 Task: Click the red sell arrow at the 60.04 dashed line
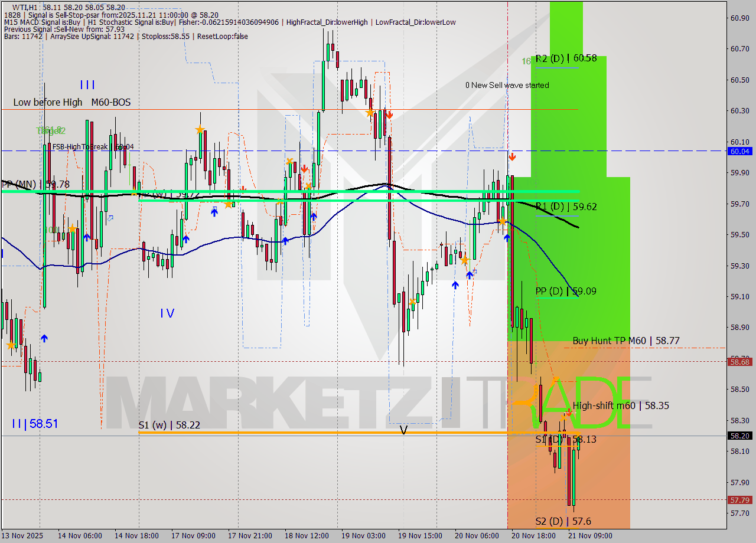513,157
